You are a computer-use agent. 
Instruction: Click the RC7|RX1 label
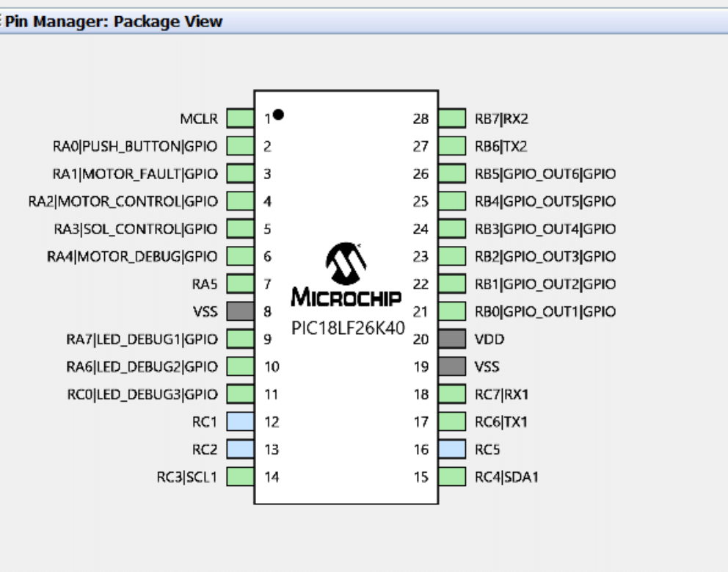[x=501, y=394]
